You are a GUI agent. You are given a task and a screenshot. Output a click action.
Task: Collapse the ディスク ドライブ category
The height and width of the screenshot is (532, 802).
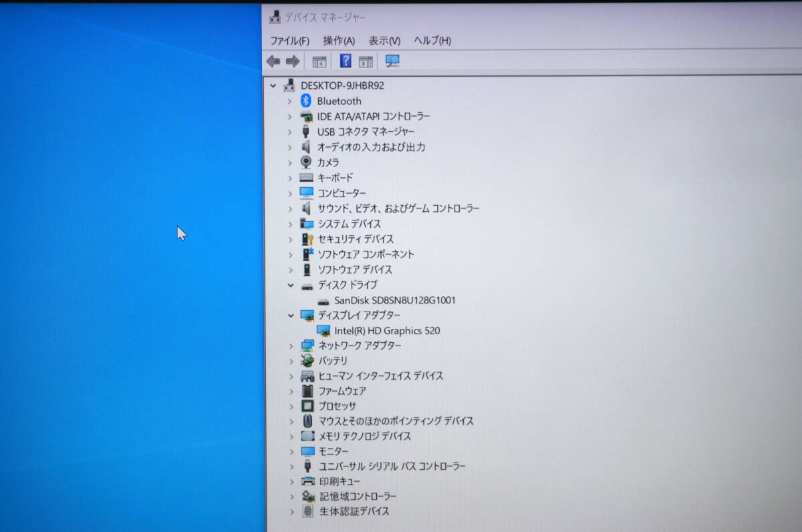point(290,285)
